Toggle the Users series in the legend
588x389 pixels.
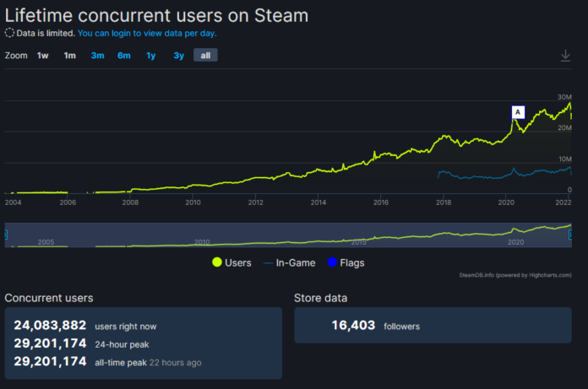231,262
